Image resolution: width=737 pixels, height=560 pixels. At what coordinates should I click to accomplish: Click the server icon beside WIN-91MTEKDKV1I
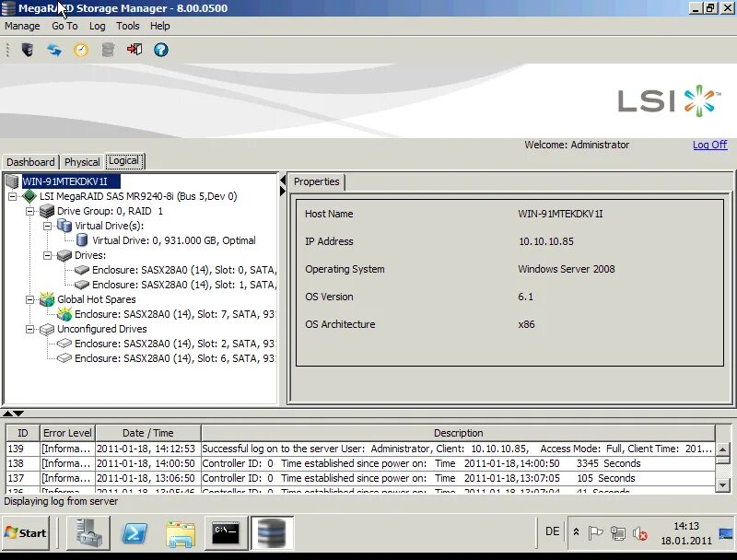tap(12, 181)
